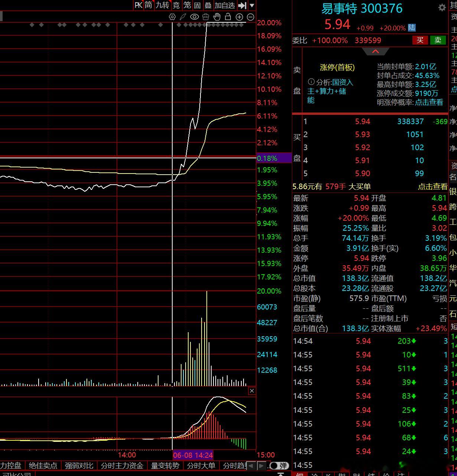Open the toolbox icon

click(x=206, y=17)
